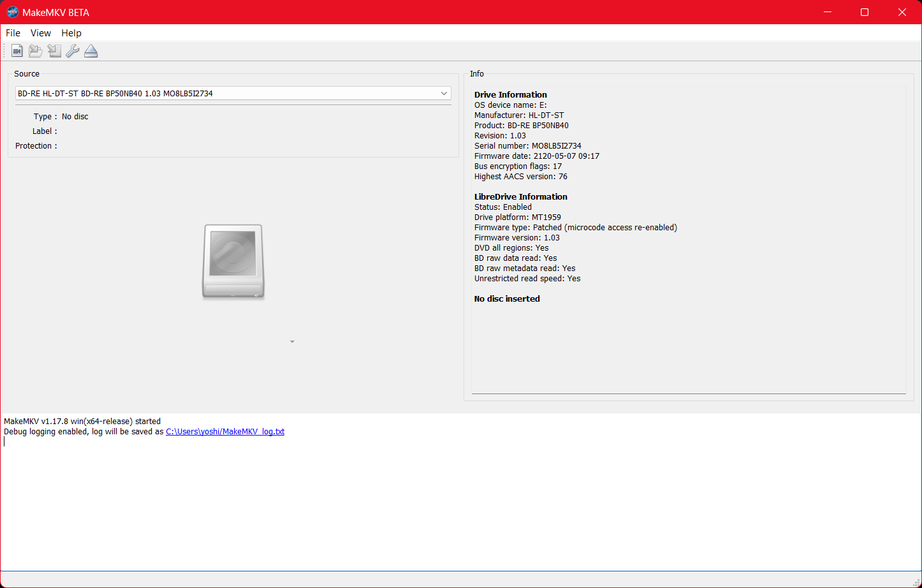Click the 'LibreDrive Information' heading
The width and height of the screenshot is (922, 588).
(x=521, y=197)
